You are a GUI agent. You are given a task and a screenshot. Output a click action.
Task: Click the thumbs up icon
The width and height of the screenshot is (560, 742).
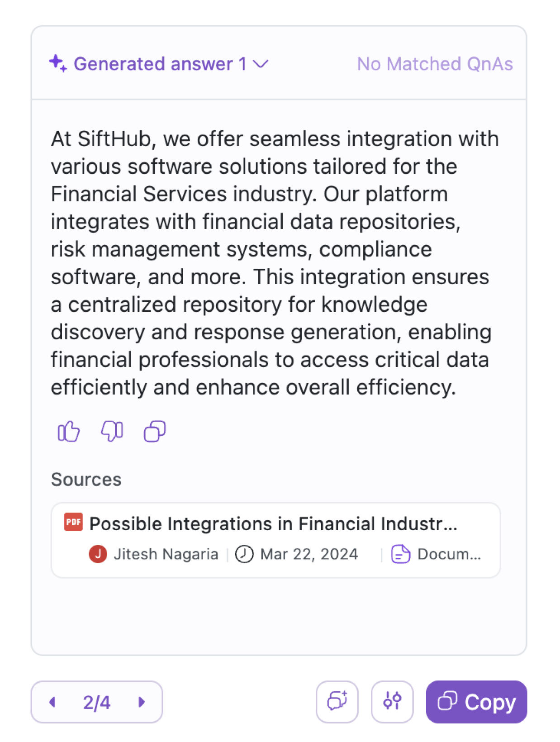click(69, 431)
